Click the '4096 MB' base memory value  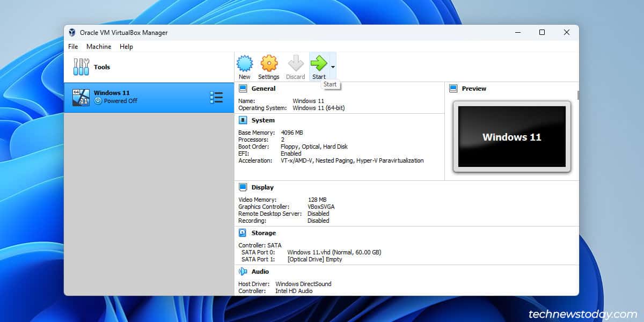tap(292, 133)
